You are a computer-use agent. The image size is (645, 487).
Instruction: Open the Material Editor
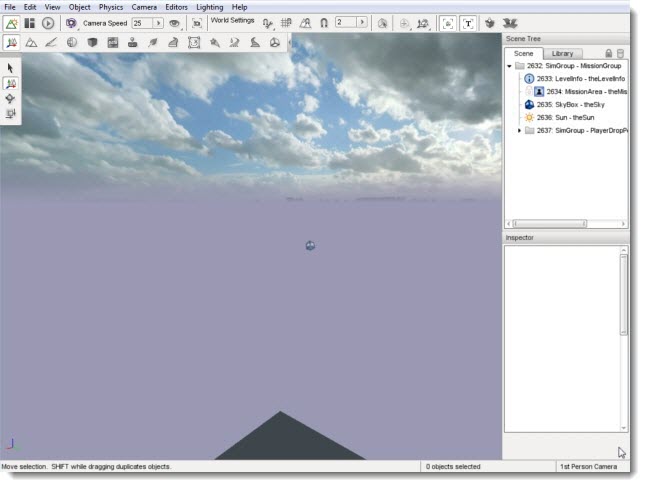72,42
